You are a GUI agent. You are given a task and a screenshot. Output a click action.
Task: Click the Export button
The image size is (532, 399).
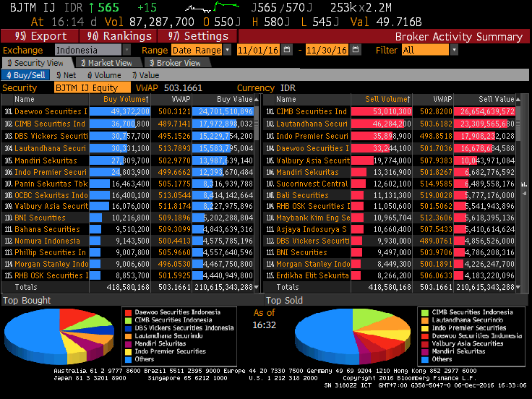(40, 36)
